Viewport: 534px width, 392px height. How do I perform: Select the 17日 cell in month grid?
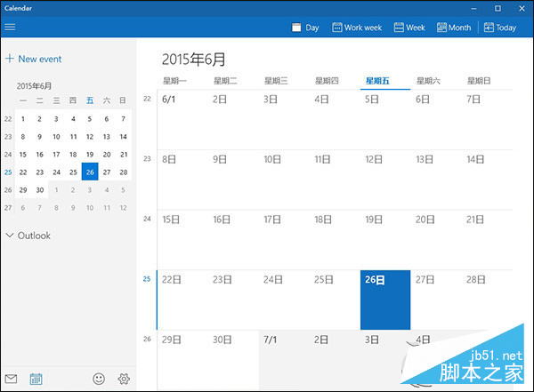pyautogui.click(x=284, y=240)
